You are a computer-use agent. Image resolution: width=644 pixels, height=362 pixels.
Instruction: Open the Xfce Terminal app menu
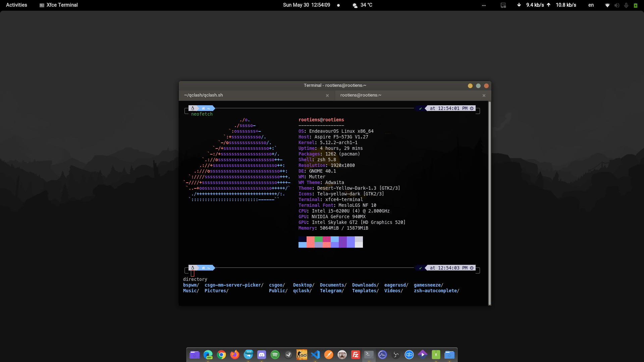click(59, 5)
